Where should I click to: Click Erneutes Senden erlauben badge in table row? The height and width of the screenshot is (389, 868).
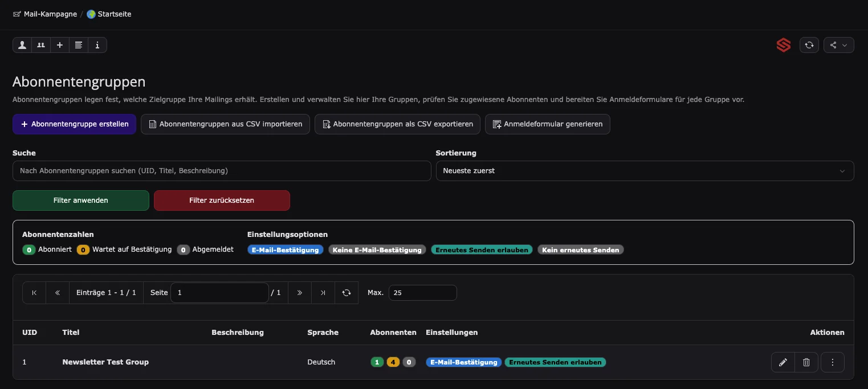[x=555, y=362]
